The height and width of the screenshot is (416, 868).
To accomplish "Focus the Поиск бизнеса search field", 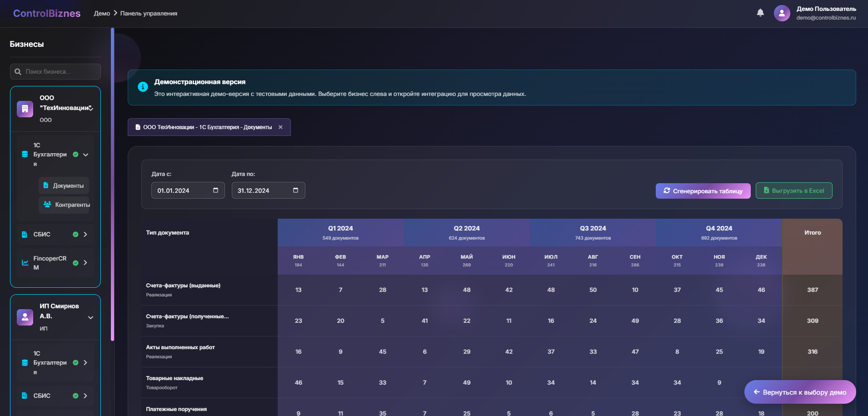I will coord(59,72).
